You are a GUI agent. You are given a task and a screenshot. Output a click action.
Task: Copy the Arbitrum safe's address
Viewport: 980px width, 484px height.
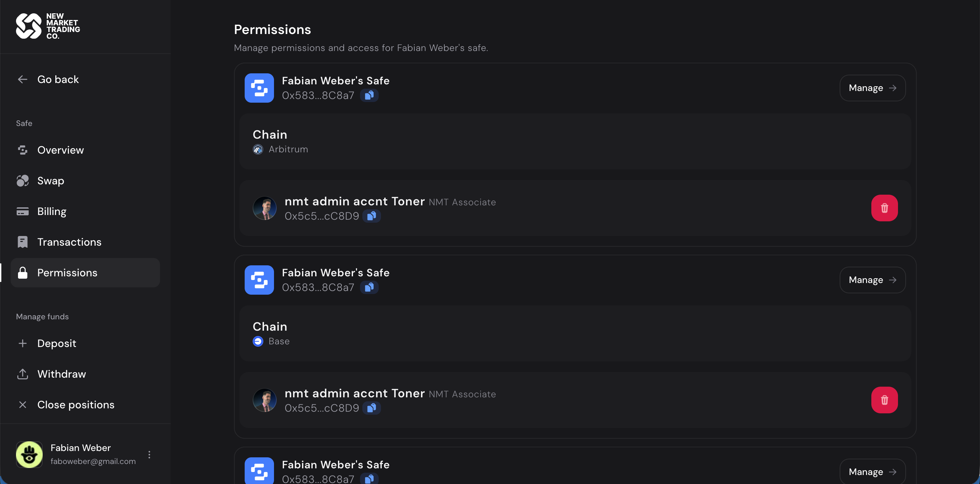tap(369, 95)
